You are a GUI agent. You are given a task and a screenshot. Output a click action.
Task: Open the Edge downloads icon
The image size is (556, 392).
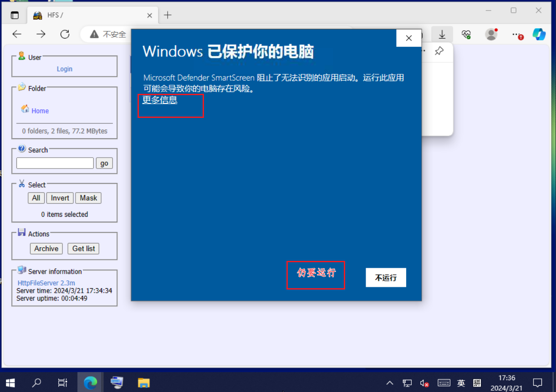pyautogui.click(x=442, y=34)
